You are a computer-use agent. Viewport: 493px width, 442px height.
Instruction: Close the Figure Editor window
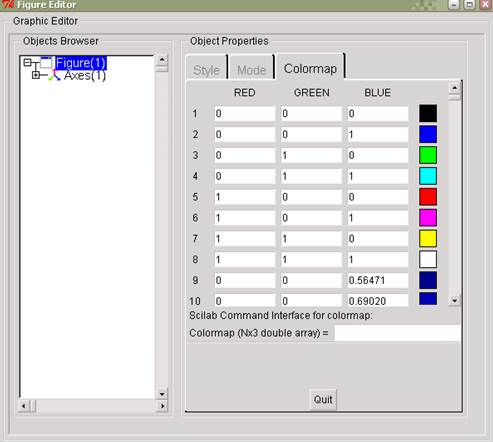pos(485,4)
